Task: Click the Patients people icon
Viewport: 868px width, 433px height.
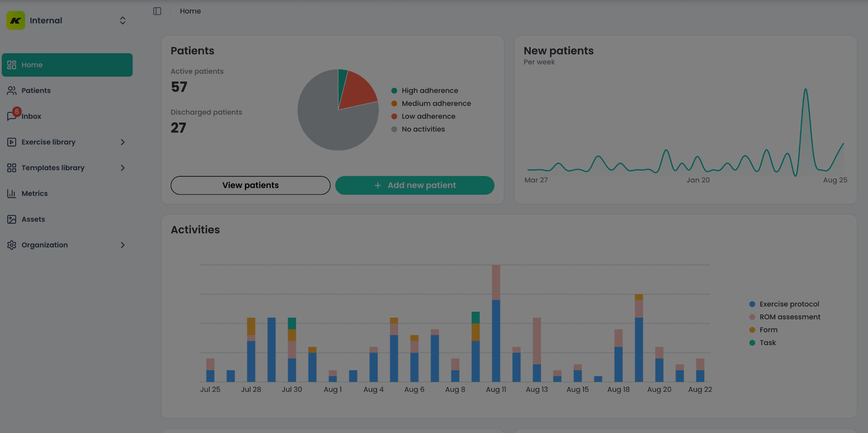Action: 11,90
